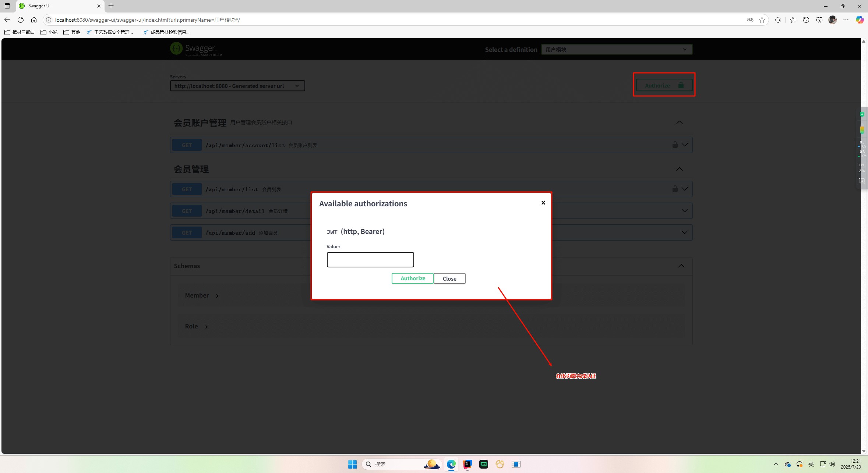Click the IntelliJ IDEA taskbar icon
Image resolution: width=868 pixels, height=473 pixels.
coord(467,464)
